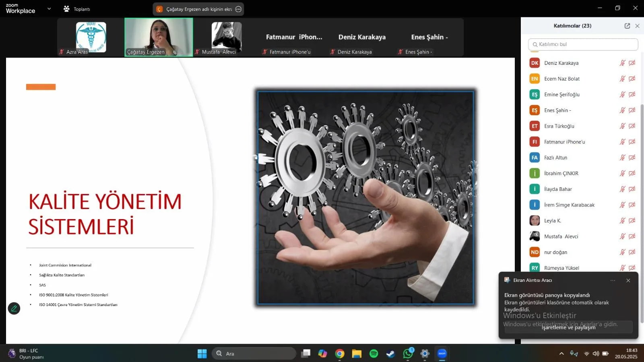Click the participants list scrollbar
Viewport: 644px width, 362px height.
pyautogui.click(x=642, y=213)
